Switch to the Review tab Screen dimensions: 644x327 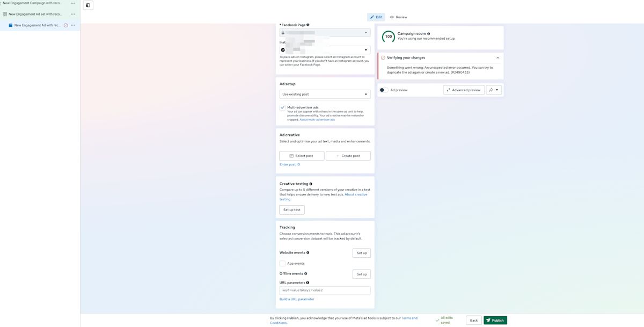point(399,17)
